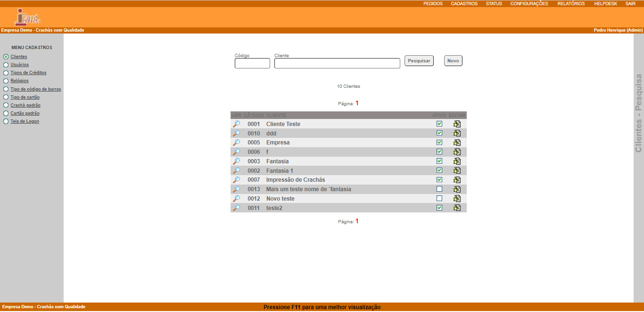Edit the Impressão de Crachás client
644x312 pixels.
click(x=457, y=180)
